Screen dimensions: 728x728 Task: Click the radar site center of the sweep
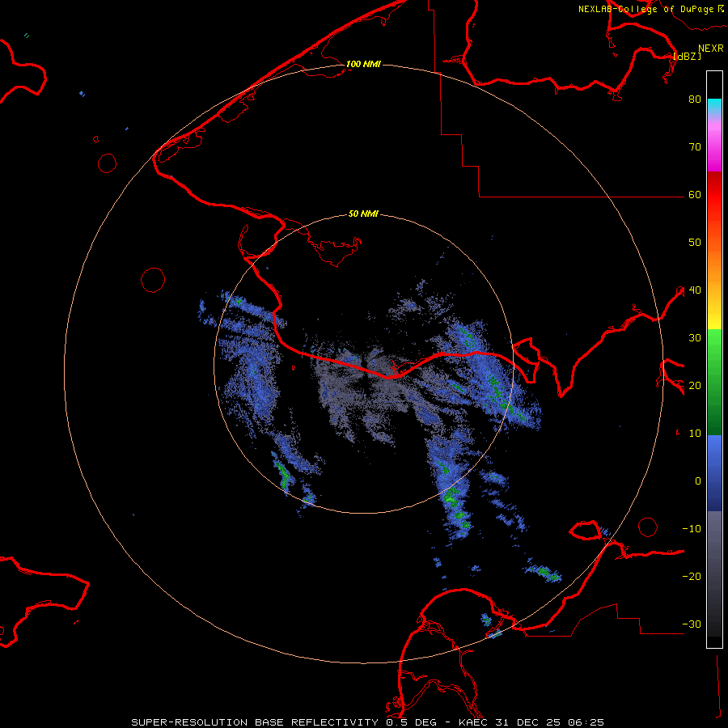tap(364, 363)
